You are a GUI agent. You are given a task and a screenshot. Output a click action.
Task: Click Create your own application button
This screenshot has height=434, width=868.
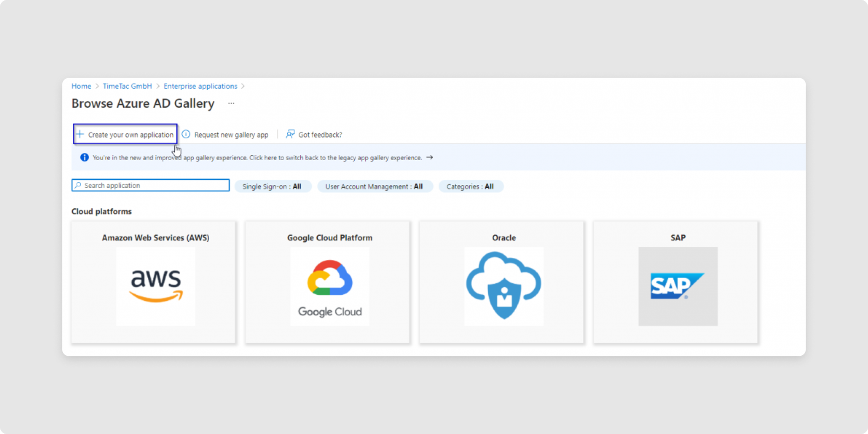[130, 135]
